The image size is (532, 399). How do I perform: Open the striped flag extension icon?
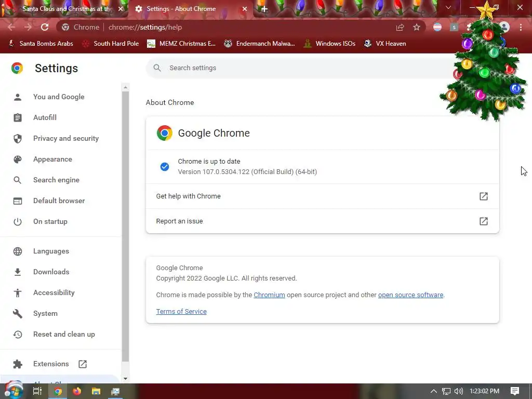437,27
